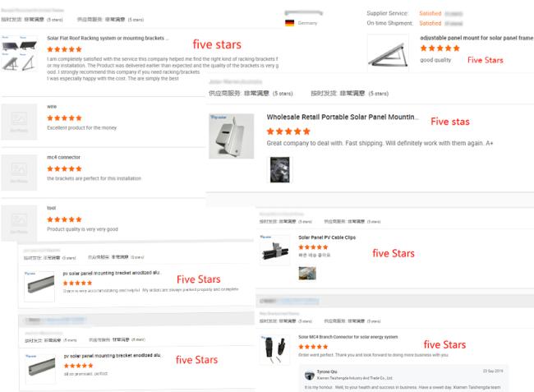
Task: Click the Tyrone Qiu reply avatar icon
Action: pos(309,376)
